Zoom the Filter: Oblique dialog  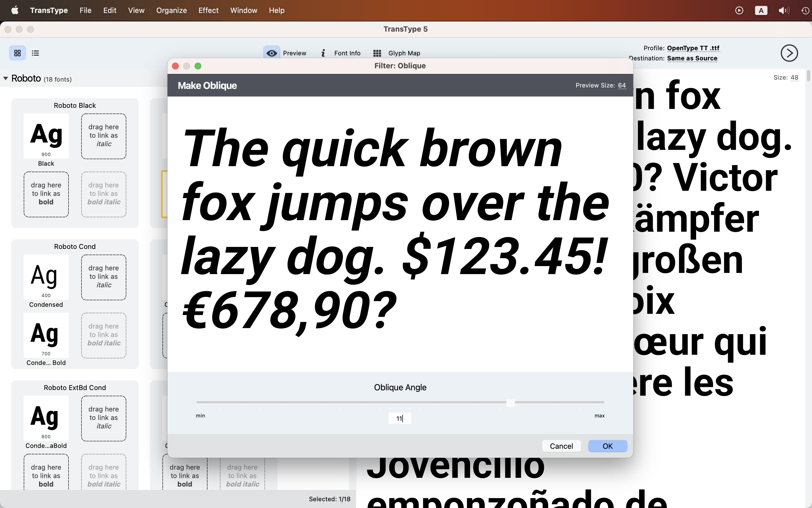198,66
